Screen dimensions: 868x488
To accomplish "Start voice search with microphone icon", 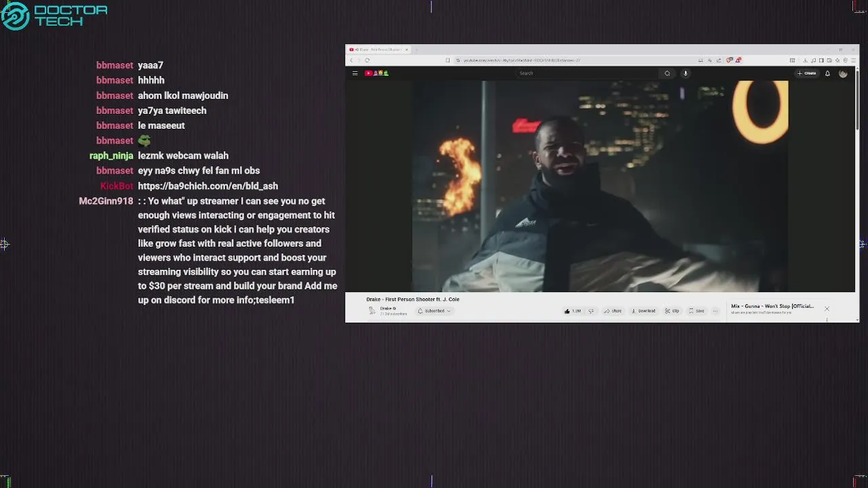I will [x=686, y=73].
